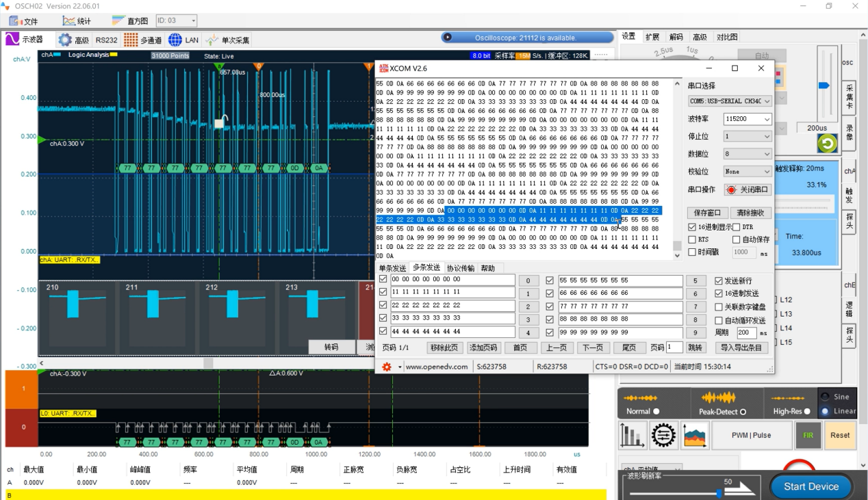Adjust the waveform refresh rate slider

click(719, 492)
